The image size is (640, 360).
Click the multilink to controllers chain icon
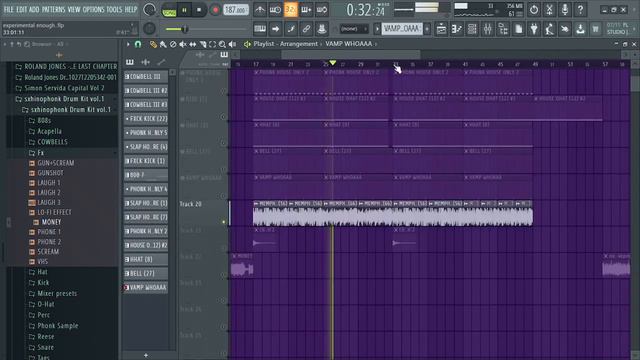[306, 29]
